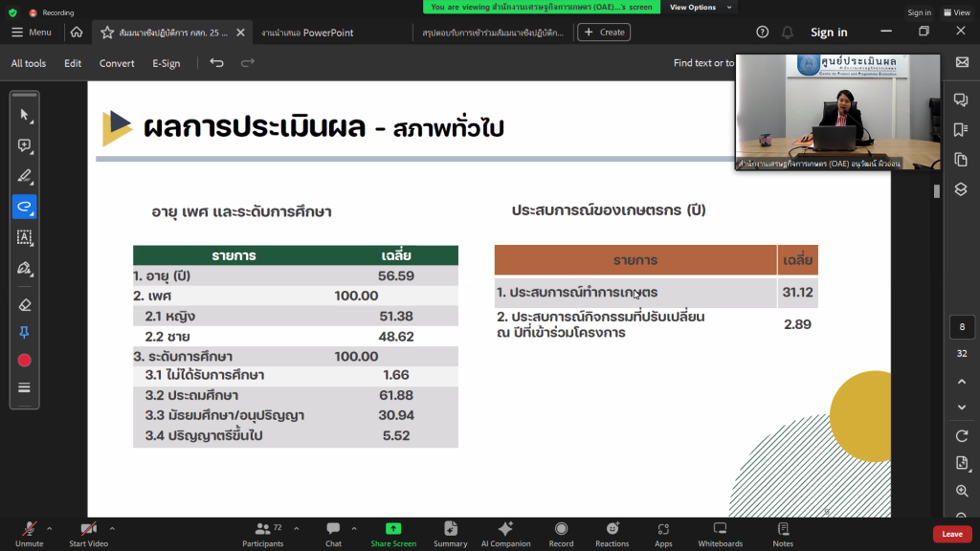Leave the Zoom meeting
The width and height of the screenshot is (980, 551).
pos(952,534)
